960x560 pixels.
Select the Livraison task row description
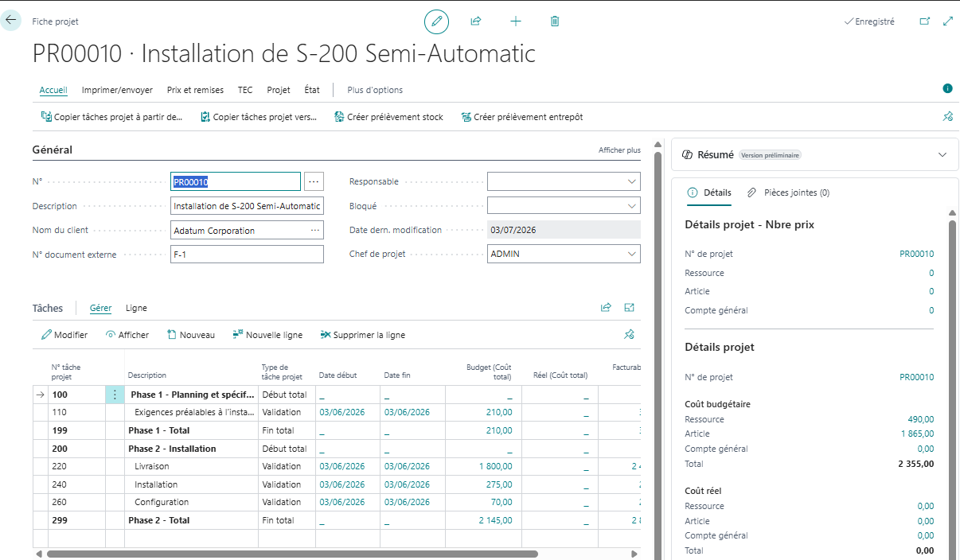pyautogui.click(x=151, y=466)
